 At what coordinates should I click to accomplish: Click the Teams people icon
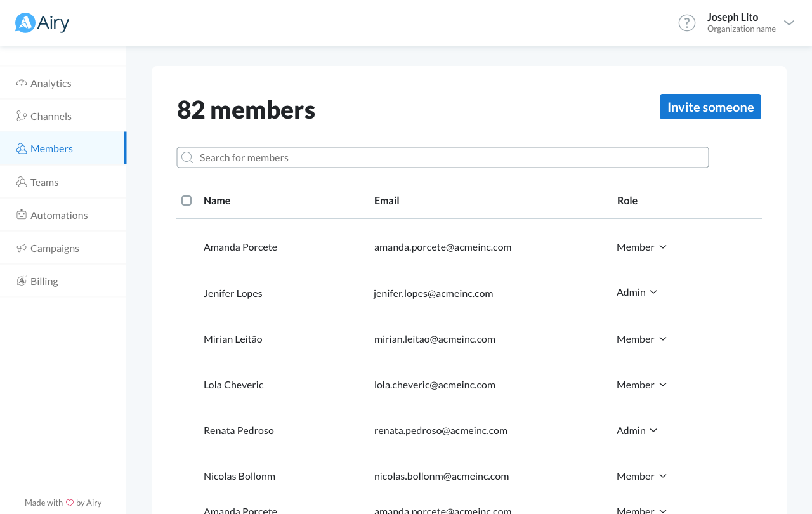click(x=22, y=182)
